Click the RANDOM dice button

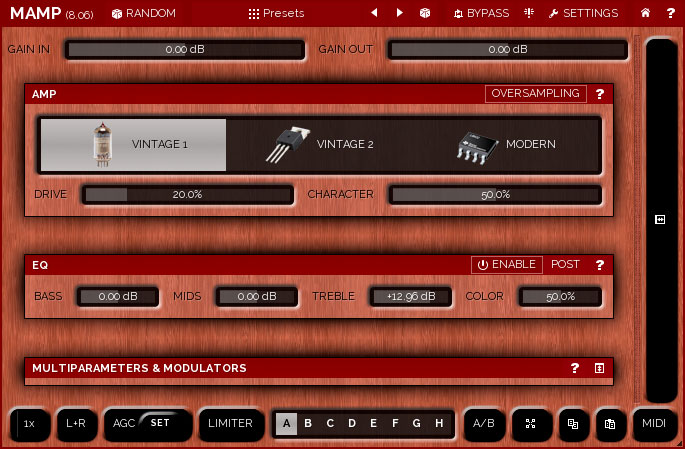coord(143,13)
